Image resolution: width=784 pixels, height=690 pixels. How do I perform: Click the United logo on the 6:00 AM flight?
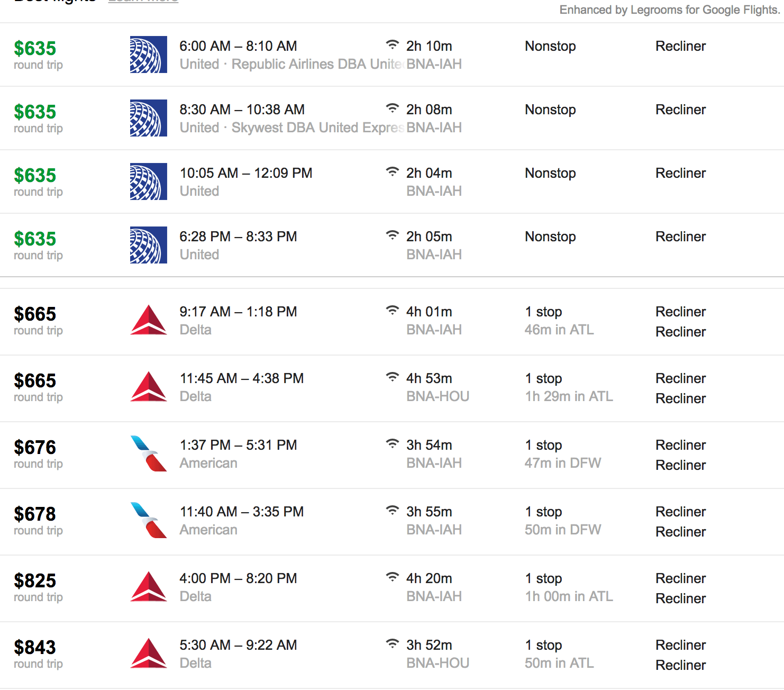tap(149, 55)
